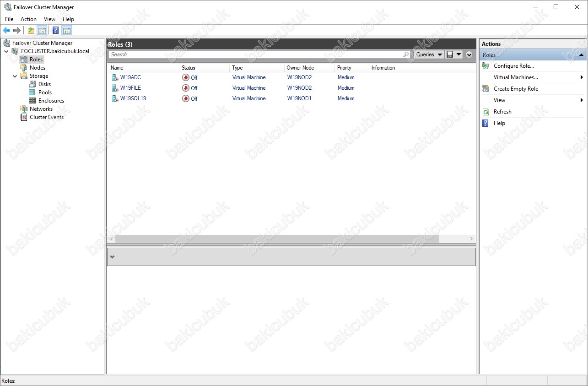The image size is (588, 386).
Task: Click the horizontal scrollbar thumb in roles list
Action: [x=277, y=239]
